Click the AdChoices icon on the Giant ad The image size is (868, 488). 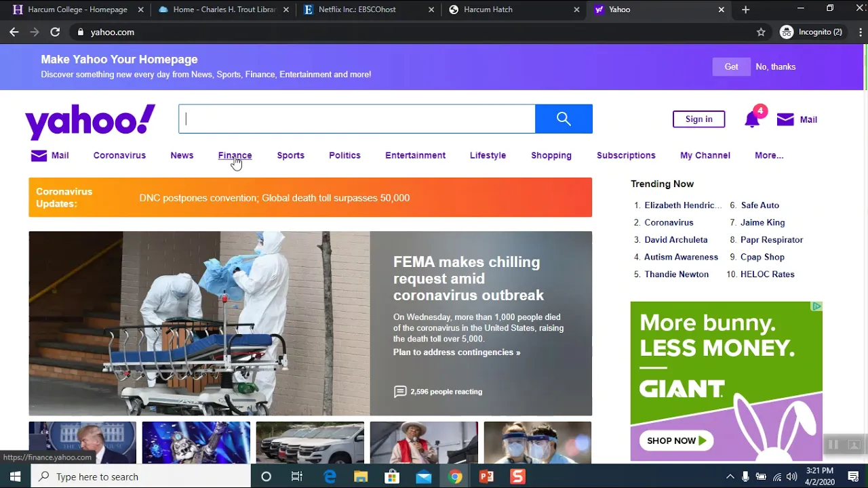(816, 306)
